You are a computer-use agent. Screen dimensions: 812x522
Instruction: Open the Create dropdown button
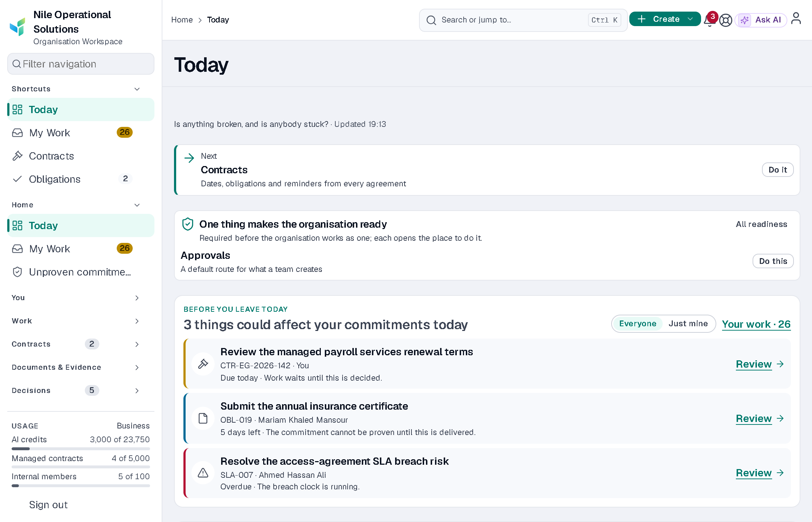click(665, 19)
